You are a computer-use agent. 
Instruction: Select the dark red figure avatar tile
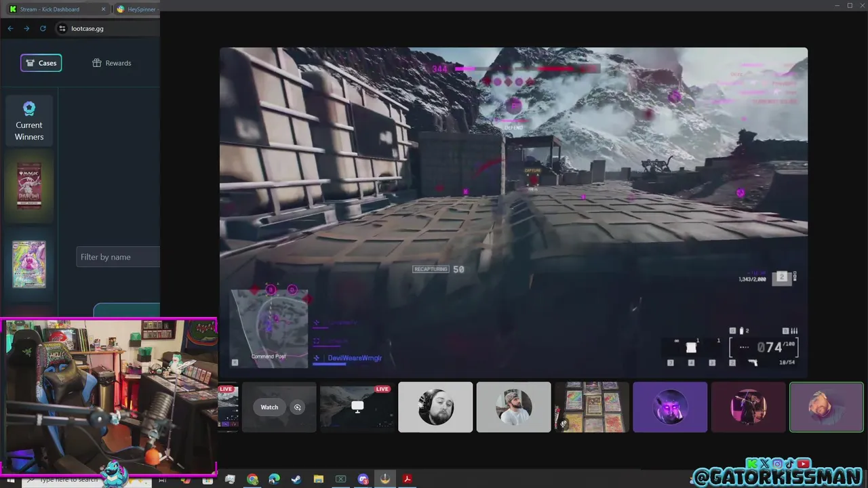748,407
